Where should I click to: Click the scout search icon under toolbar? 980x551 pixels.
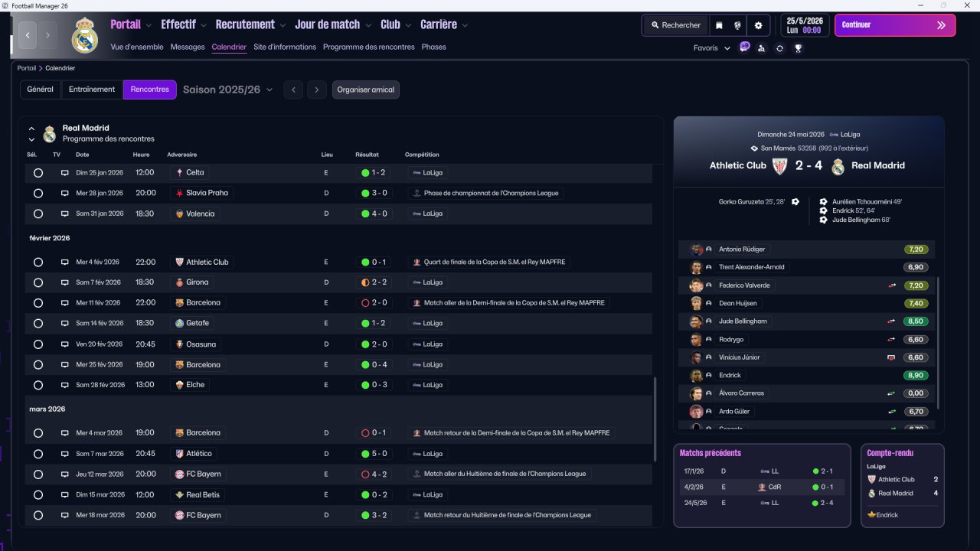[761, 48]
